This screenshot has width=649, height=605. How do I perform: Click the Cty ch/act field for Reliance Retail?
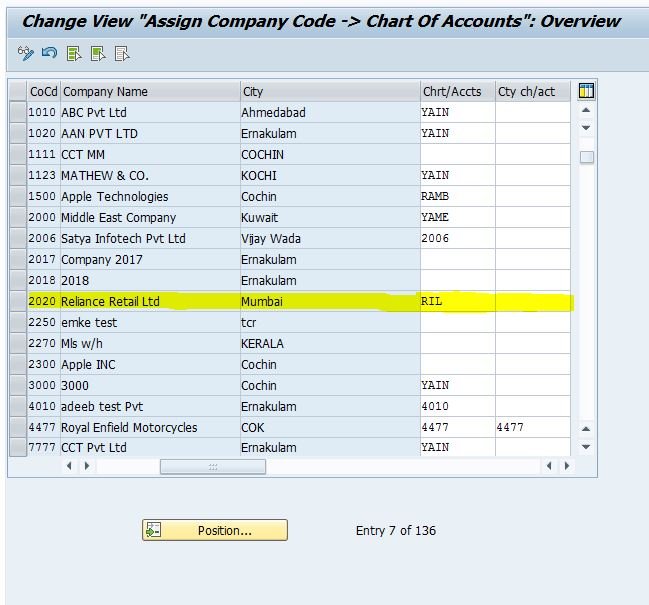533,301
